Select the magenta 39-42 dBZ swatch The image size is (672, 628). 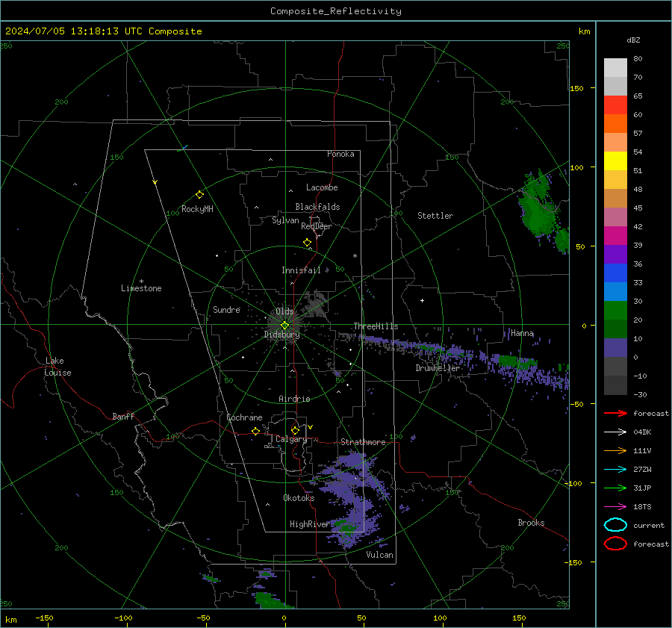pos(615,235)
